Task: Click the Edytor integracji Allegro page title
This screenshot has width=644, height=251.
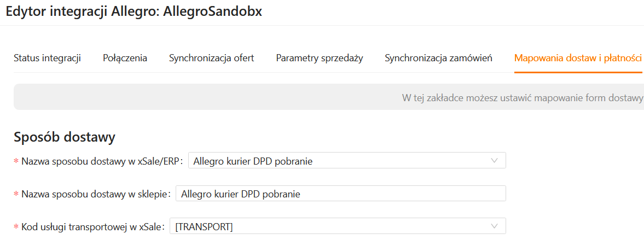Action: 134,11
